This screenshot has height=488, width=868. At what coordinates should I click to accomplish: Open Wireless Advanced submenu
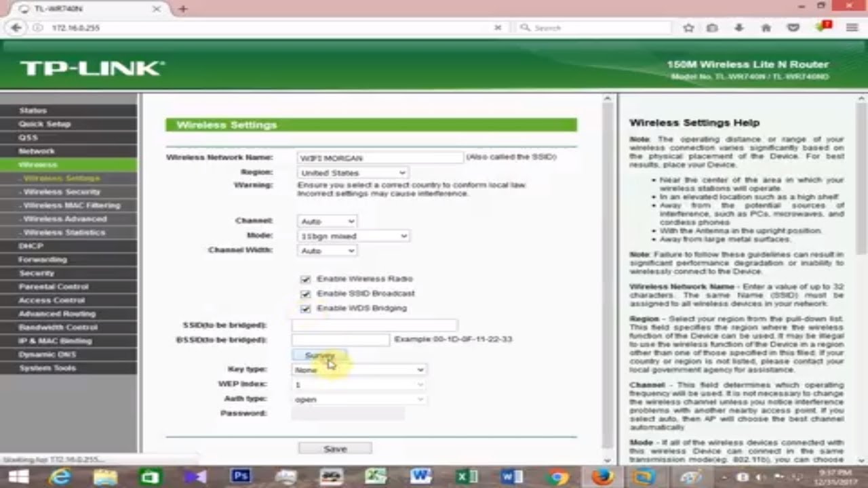(x=68, y=219)
